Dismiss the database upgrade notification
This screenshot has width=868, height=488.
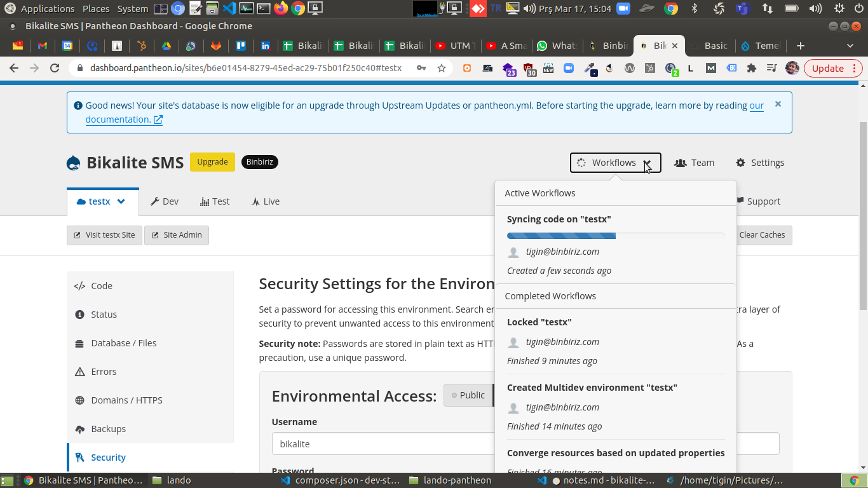coord(778,104)
